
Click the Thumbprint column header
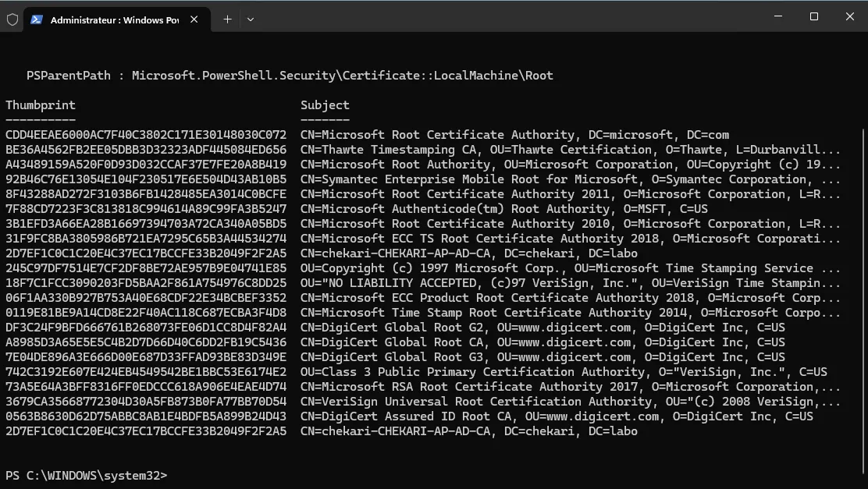pos(41,105)
